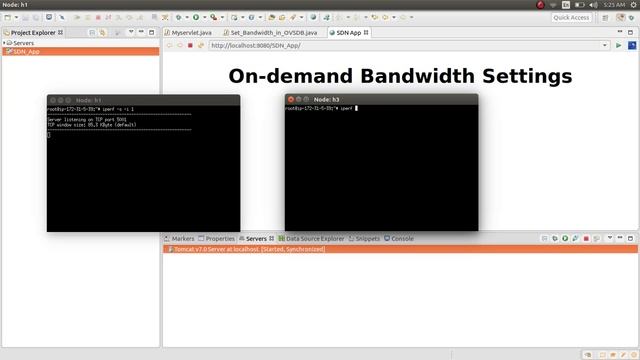
Task: Open the URL history dropdown arrow
Action: [x=605, y=45]
